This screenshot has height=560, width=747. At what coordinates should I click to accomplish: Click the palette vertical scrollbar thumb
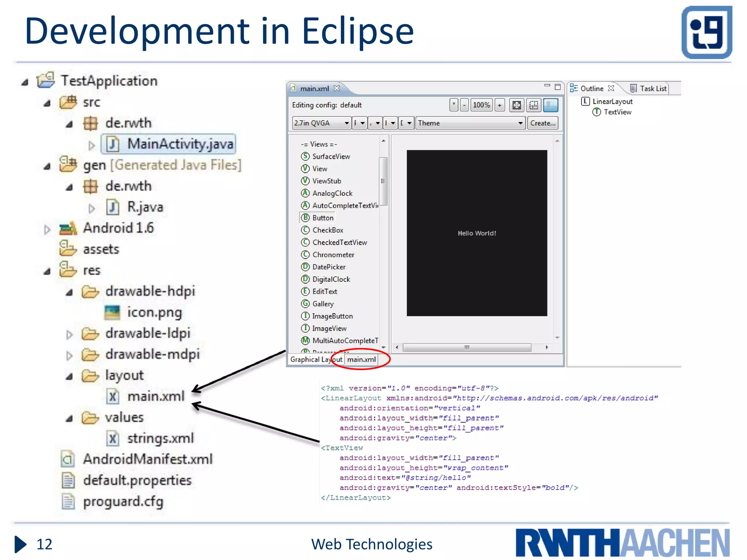[383, 181]
